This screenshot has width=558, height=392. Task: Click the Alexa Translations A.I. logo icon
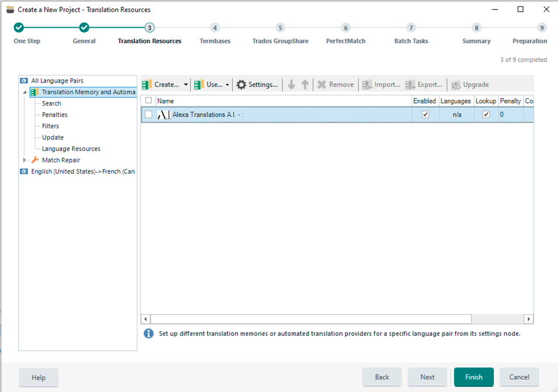(x=163, y=115)
